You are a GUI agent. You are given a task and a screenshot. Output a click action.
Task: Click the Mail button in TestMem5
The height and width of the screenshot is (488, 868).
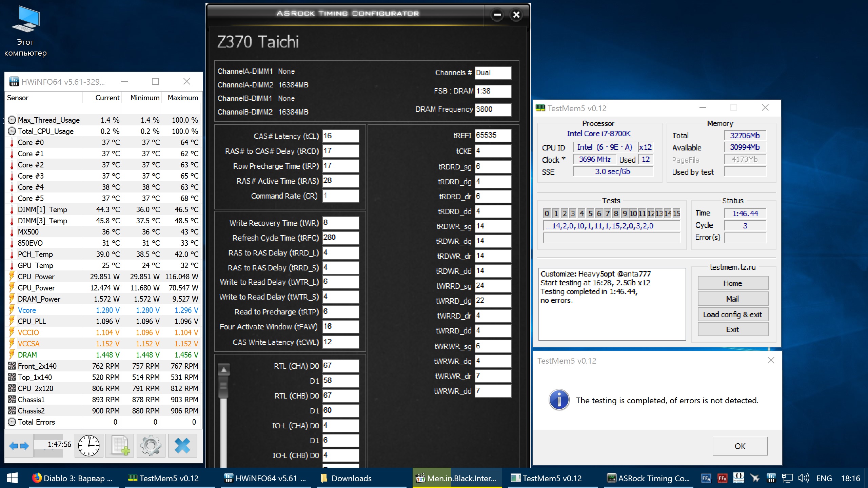tap(733, 299)
